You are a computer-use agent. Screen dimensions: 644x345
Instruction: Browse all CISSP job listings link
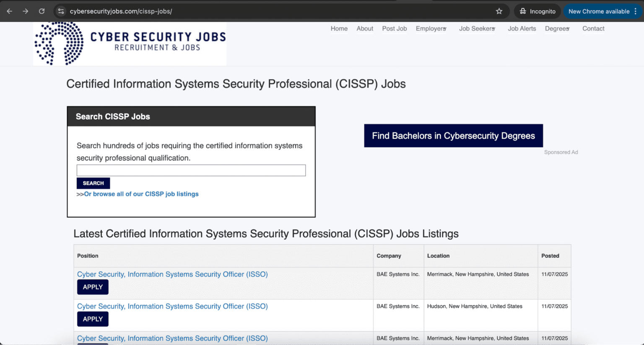(141, 194)
